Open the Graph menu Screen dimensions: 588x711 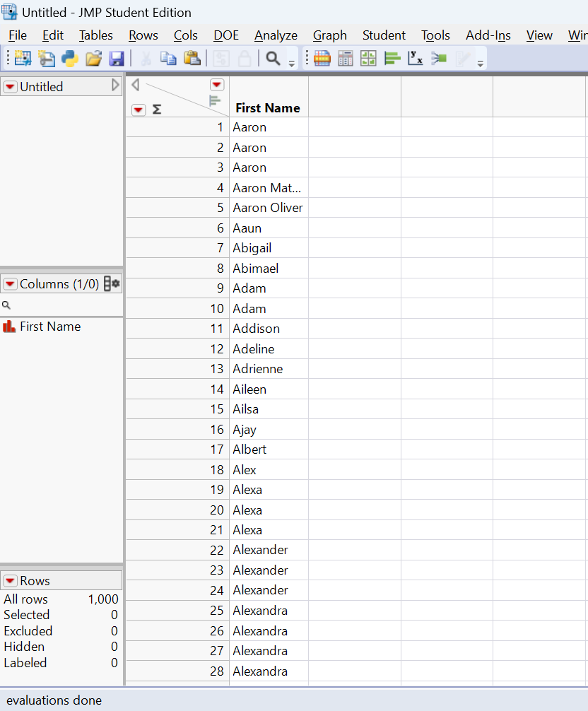coord(329,35)
